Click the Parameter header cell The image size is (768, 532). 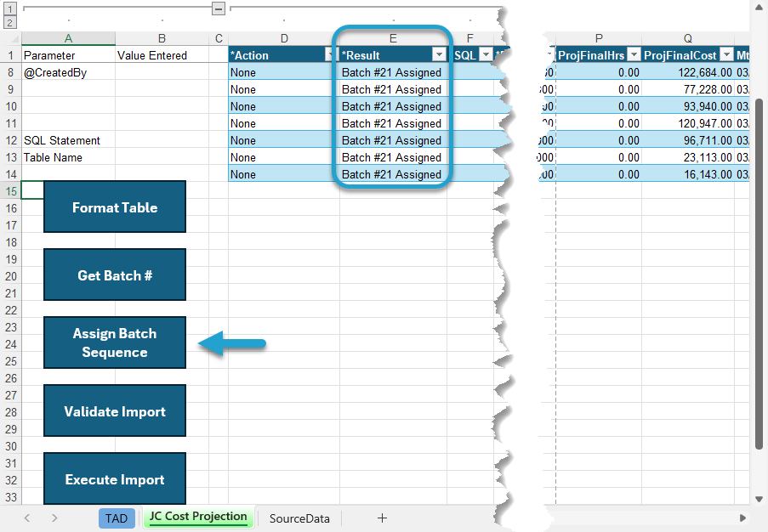[69, 55]
